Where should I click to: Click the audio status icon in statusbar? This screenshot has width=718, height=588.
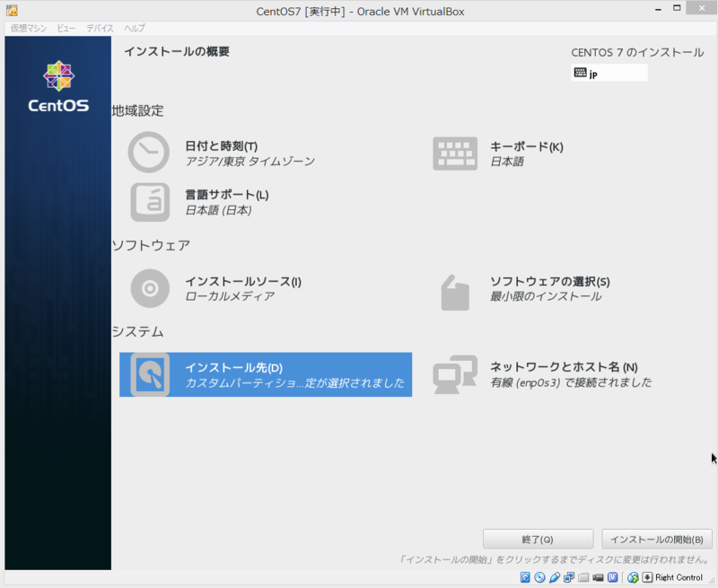(556, 578)
